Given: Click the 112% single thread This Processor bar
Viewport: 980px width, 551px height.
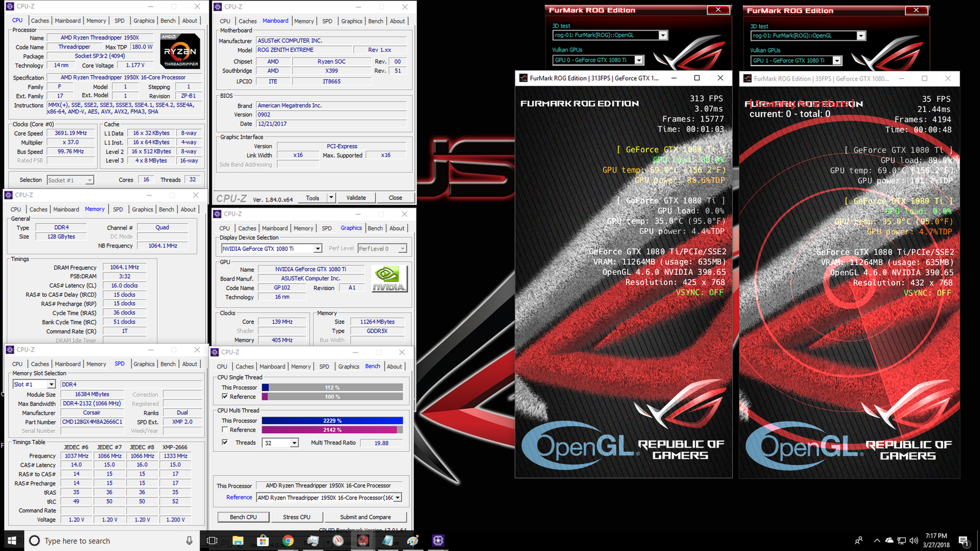Looking at the screenshot, I should click(x=332, y=387).
